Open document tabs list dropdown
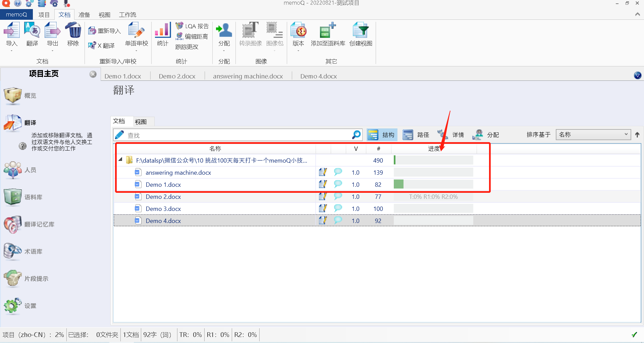Screen dimensions: 644x343 tap(638, 75)
